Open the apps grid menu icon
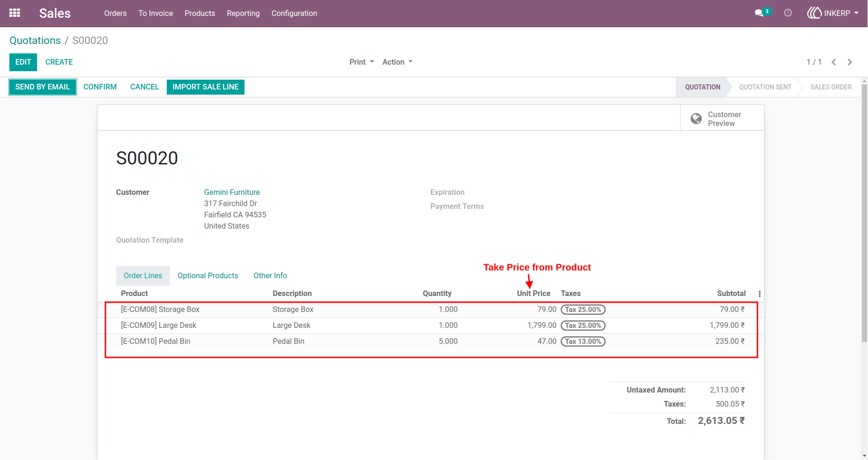 tap(15, 13)
